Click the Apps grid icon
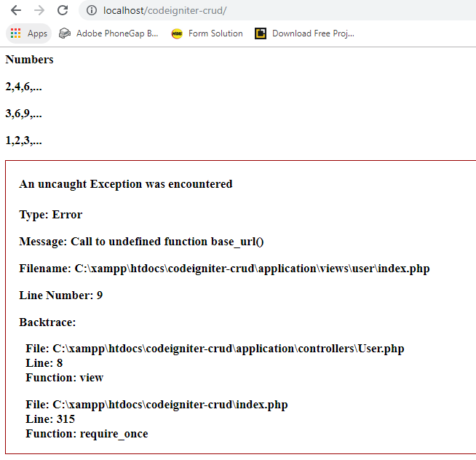The height and width of the screenshot is (460, 476). [x=15, y=33]
